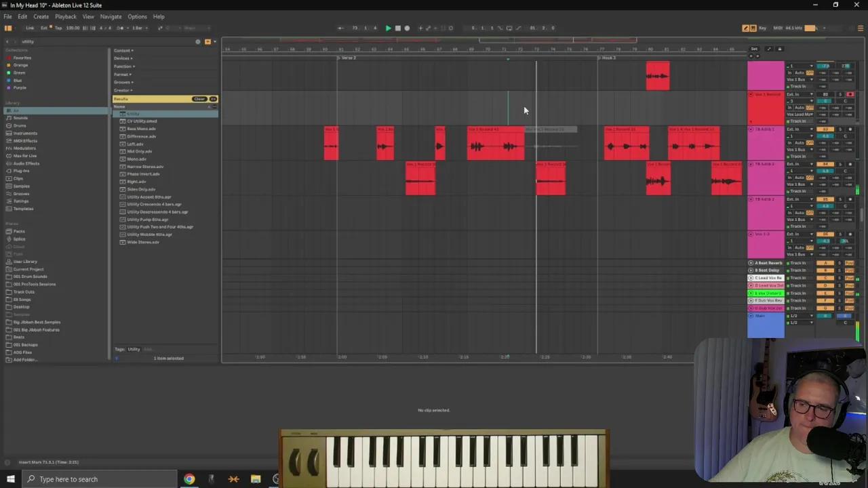The width and height of the screenshot is (868, 488).
Task: Open Packs under Places
Action: [19, 231]
